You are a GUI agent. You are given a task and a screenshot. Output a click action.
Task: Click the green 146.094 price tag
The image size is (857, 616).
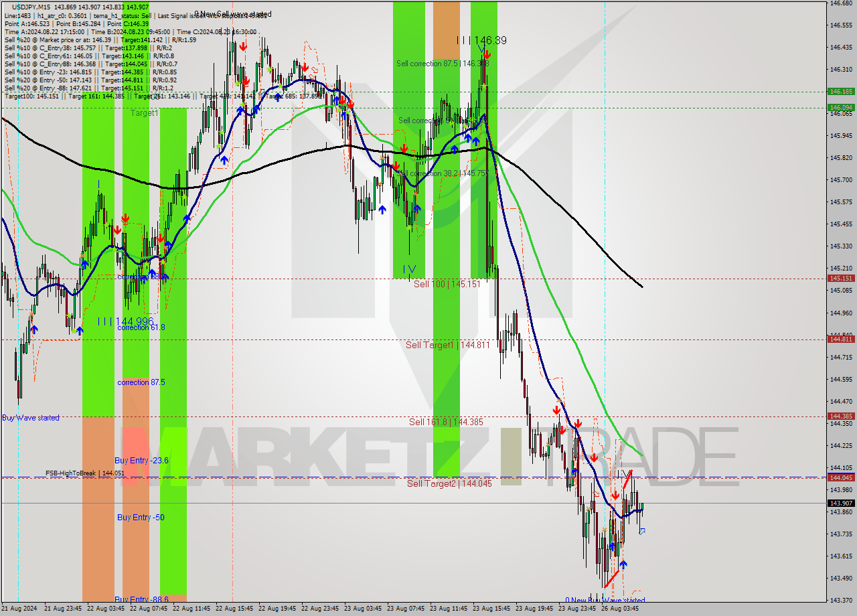(841, 107)
